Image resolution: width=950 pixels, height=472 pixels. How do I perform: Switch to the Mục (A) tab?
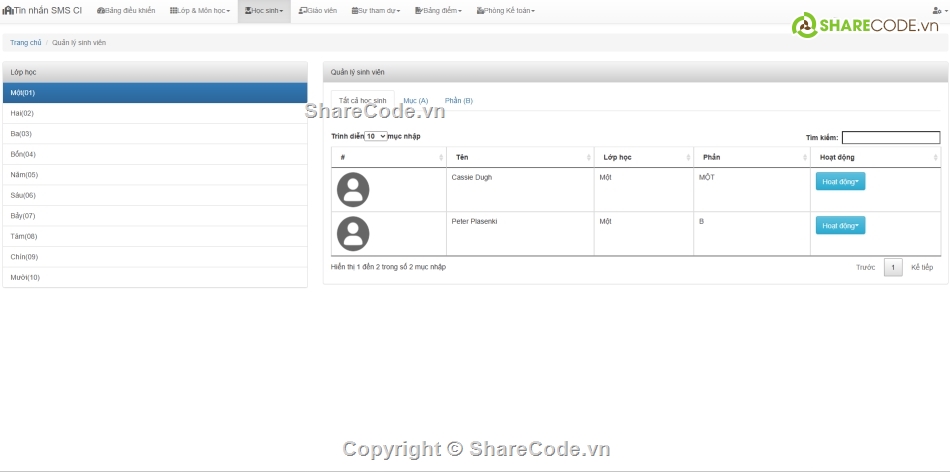(416, 101)
